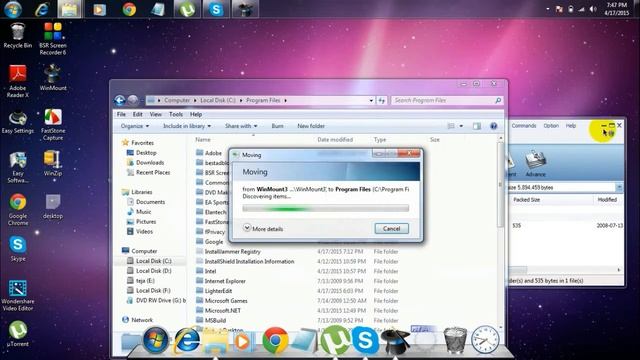Launch Internet Explorer from the bottom dock

coord(187,340)
